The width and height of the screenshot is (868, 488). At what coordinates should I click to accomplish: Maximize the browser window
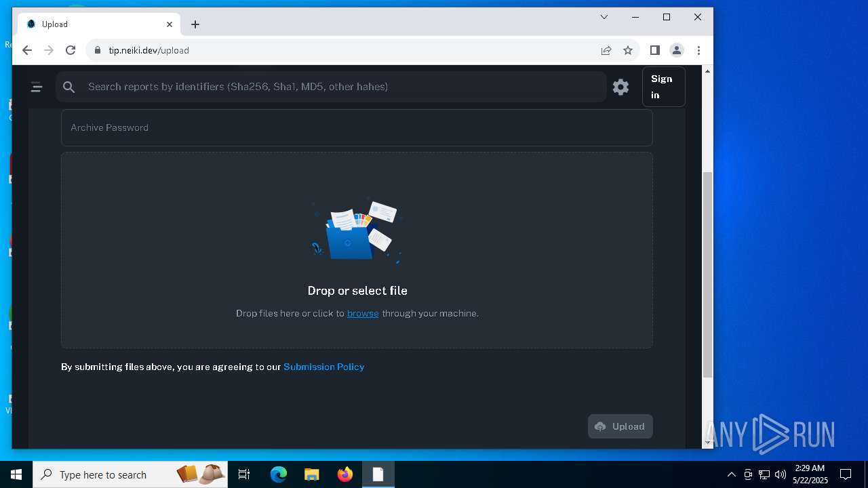click(667, 17)
